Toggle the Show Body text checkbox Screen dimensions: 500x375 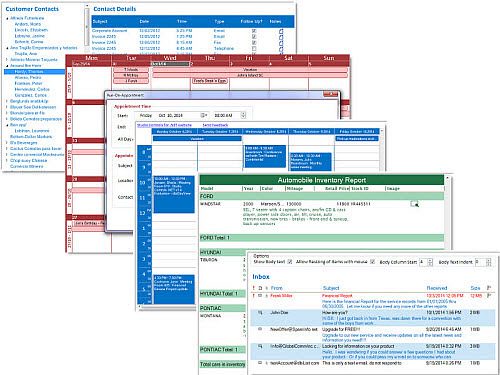coord(290,262)
